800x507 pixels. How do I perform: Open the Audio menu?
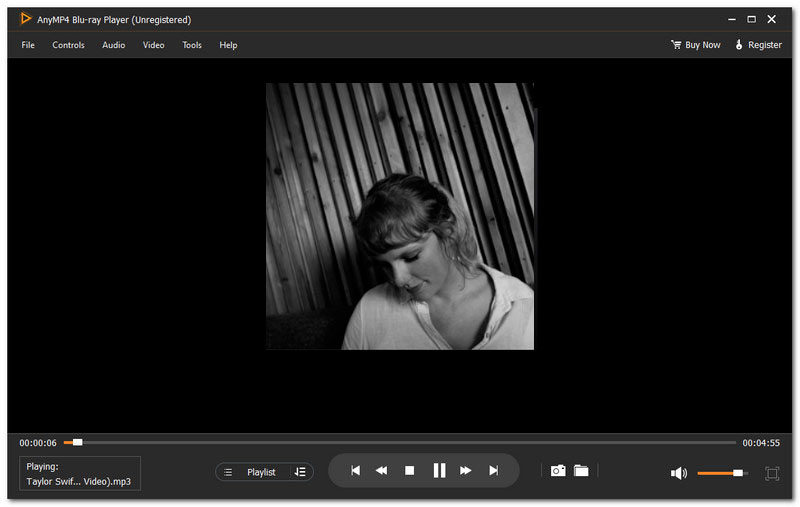pyautogui.click(x=113, y=45)
